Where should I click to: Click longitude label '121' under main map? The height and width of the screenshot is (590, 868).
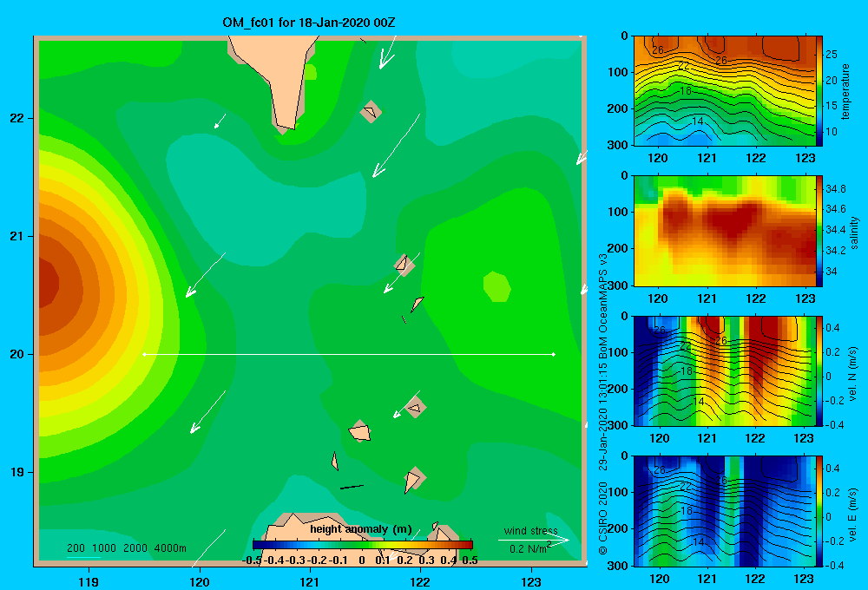(310, 581)
